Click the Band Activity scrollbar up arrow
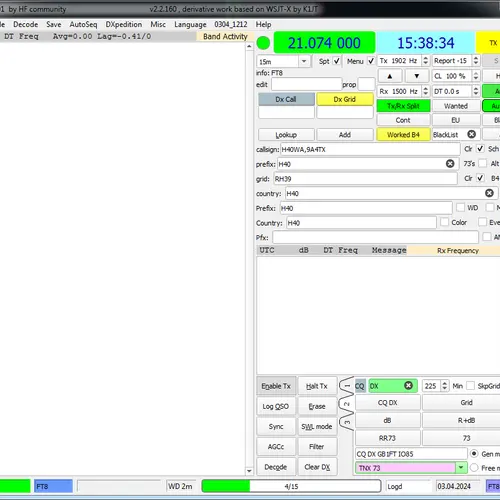500x500 pixels. coord(249,46)
